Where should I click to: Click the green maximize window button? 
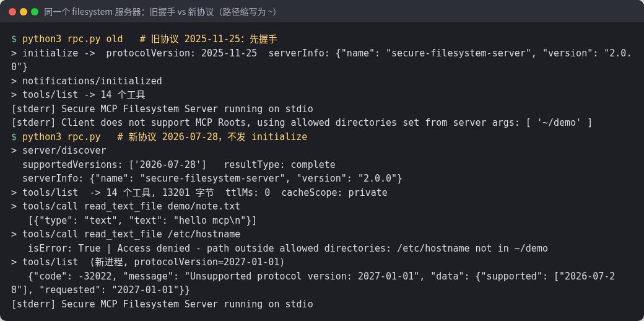35,12
